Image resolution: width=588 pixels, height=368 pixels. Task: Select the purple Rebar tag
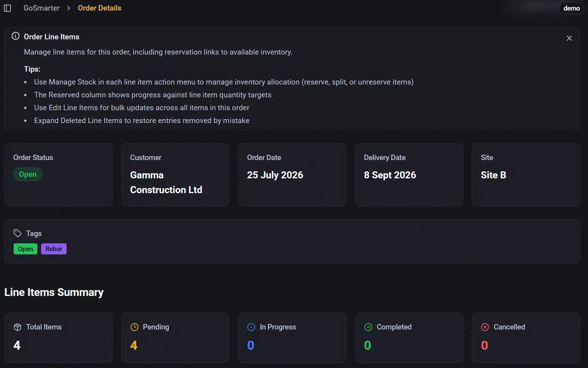click(x=54, y=249)
